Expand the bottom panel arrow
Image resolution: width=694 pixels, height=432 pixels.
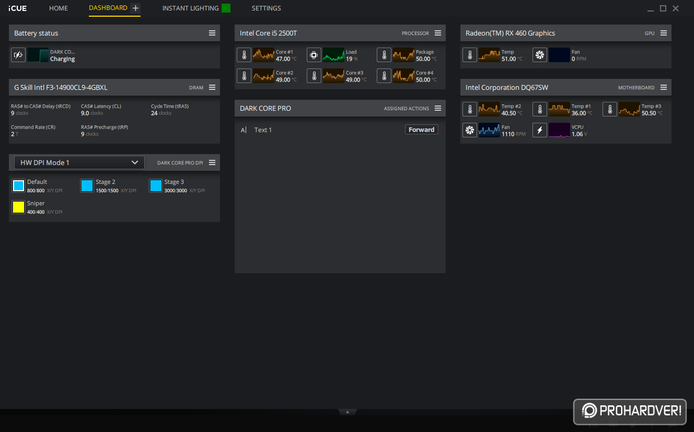click(347, 412)
